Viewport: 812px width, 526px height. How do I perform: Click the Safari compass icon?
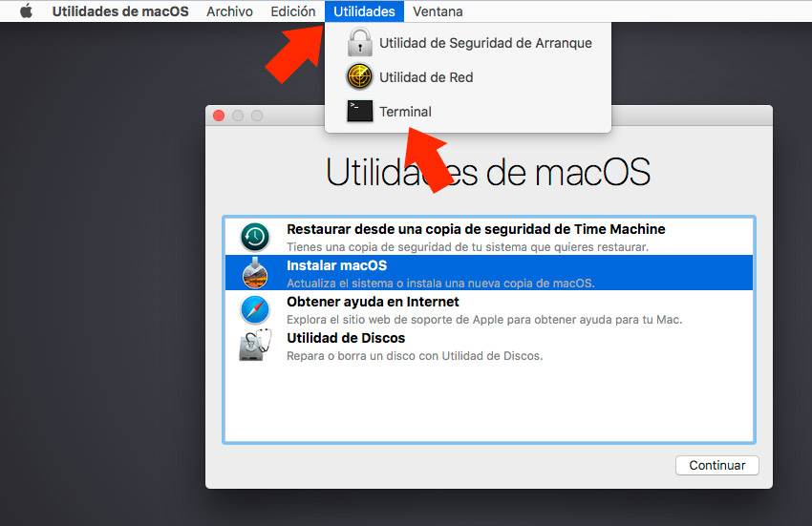[255, 309]
